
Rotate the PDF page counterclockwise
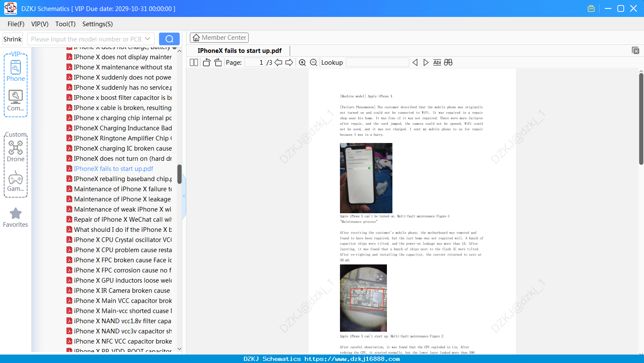(206, 63)
